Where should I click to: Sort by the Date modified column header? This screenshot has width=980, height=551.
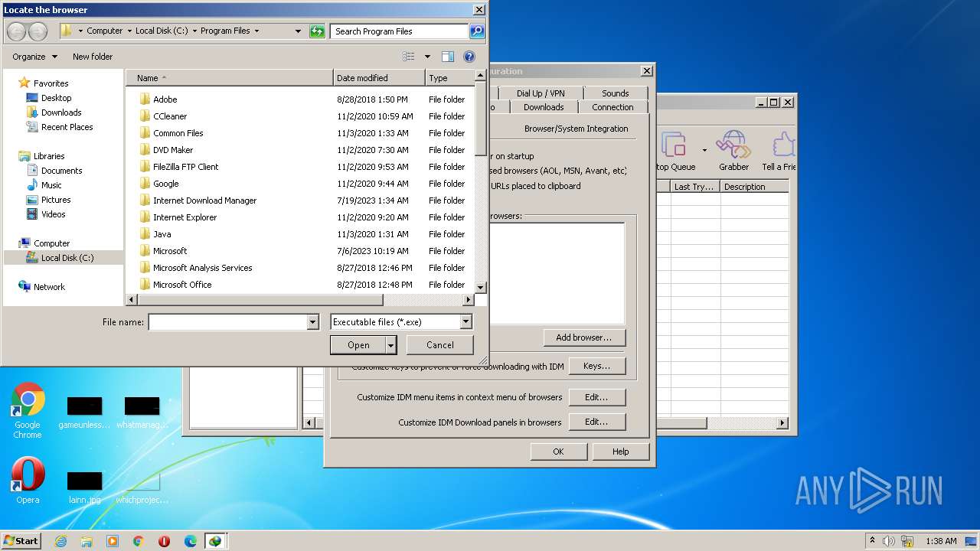[379, 78]
